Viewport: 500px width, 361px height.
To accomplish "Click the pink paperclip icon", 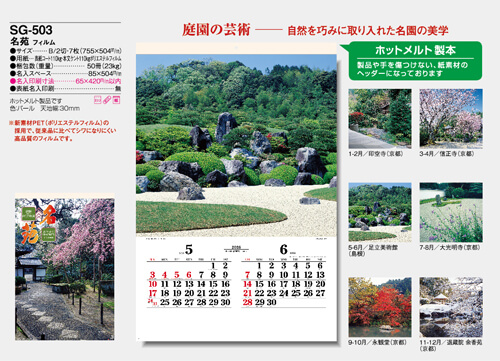I will pos(107,100).
